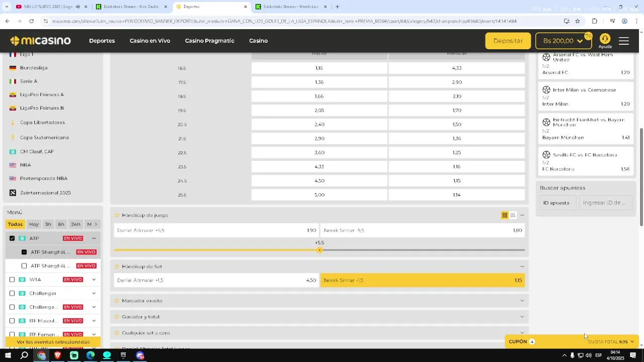Open the Windows taskbar search
The width and height of the screenshot is (644, 362).
click(24, 355)
